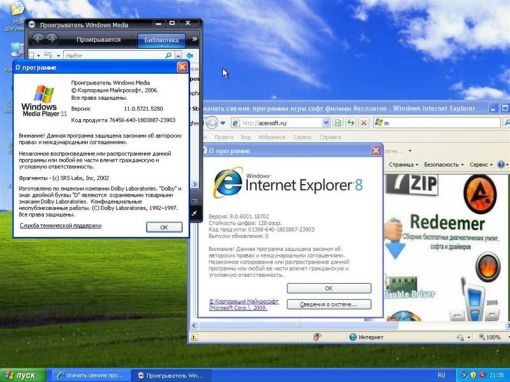Click the Windows Media Player back arrow

(x=37, y=39)
